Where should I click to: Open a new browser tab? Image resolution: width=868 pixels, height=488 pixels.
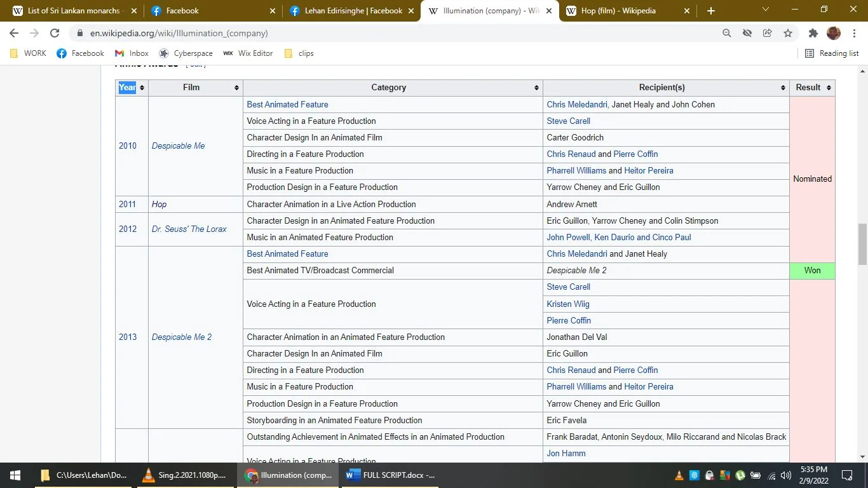point(711,11)
